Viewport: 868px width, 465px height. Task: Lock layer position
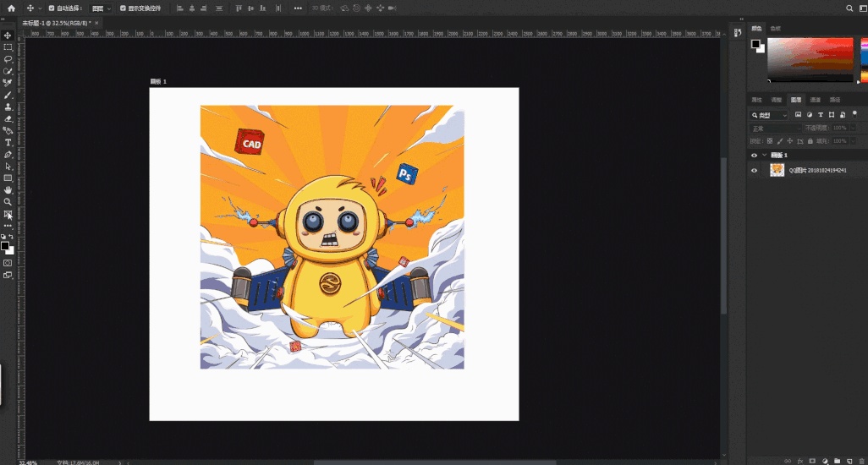790,141
